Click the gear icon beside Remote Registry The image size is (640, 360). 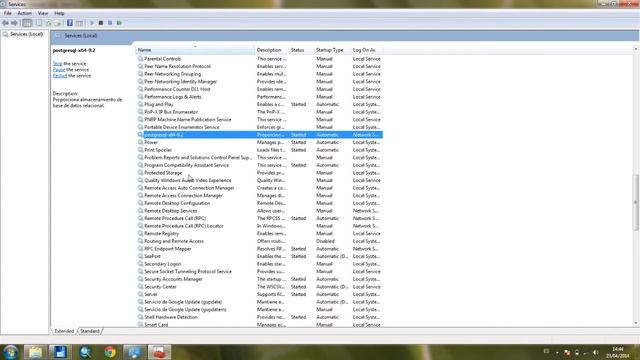(140, 233)
